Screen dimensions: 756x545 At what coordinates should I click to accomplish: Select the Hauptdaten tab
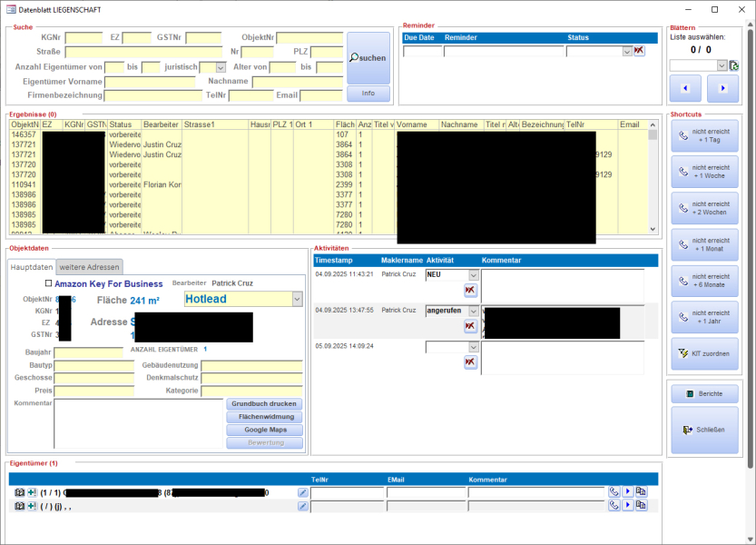[x=32, y=266]
